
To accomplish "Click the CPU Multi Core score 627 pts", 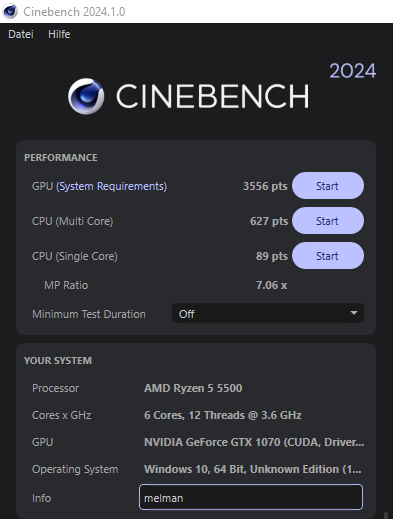I will click(269, 221).
